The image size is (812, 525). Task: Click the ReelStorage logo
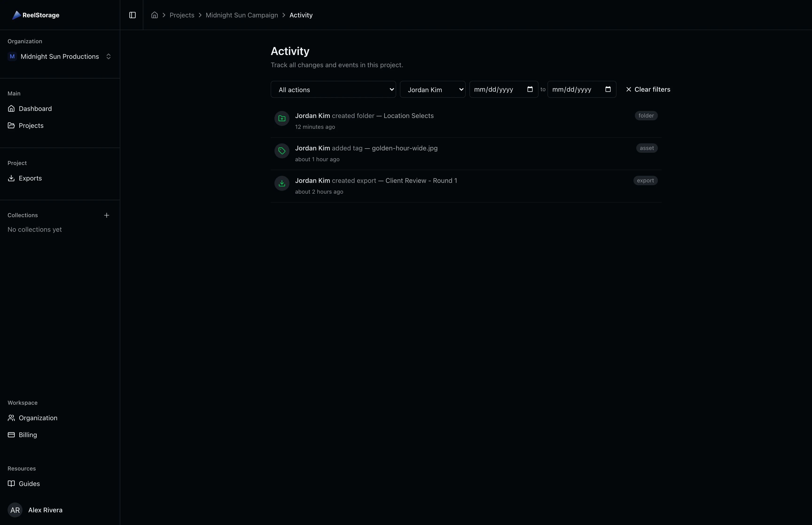click(x=35, y=15)
